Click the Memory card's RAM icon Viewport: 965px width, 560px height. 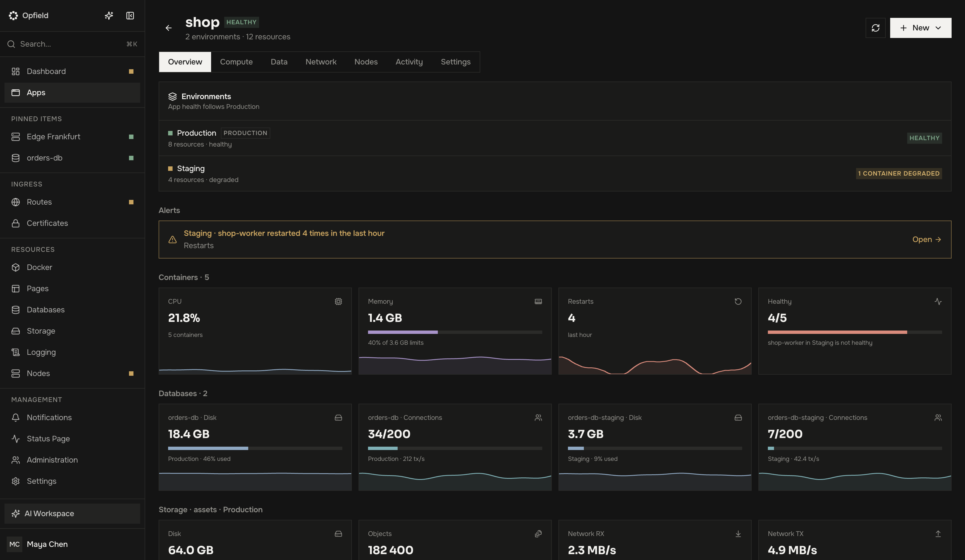click(538, 301)
